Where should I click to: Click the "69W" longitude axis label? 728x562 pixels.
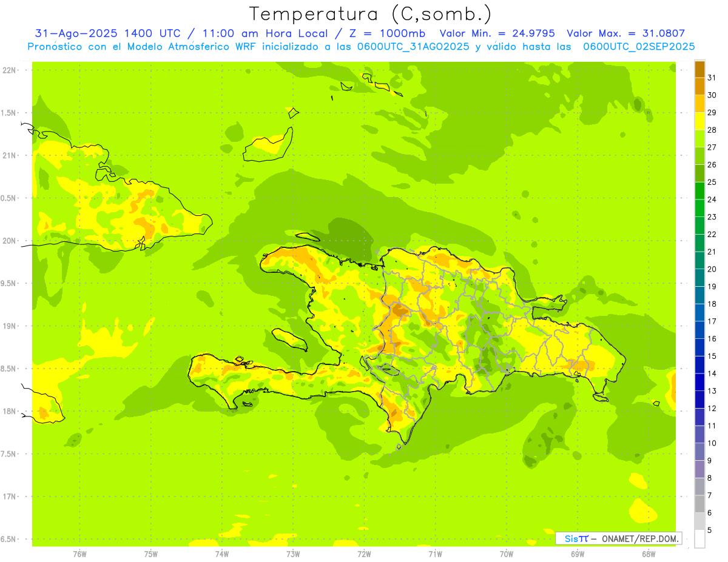(x=578, y=554)
